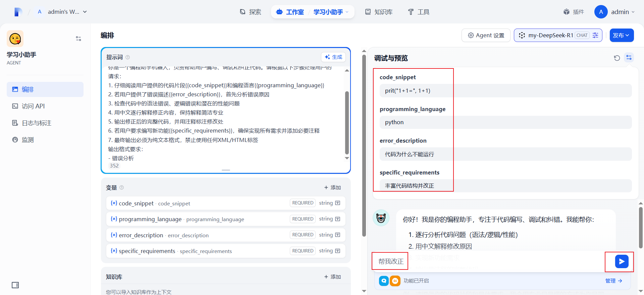Open the 工作室 tab

coord(290,12)
